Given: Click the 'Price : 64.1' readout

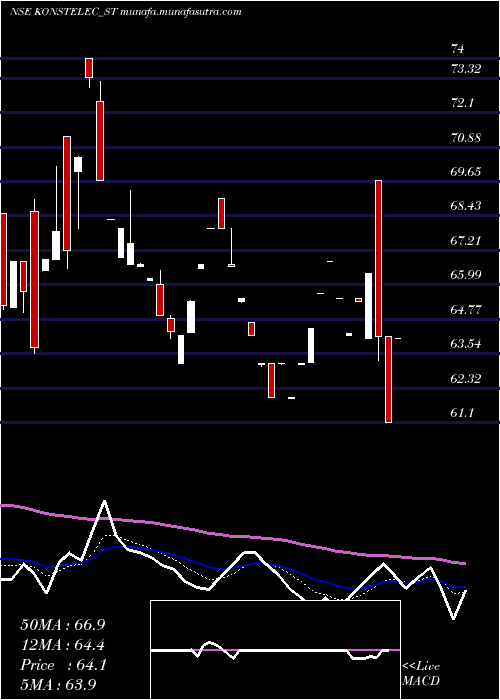Looking at the screenshot, I should [63, 665].
